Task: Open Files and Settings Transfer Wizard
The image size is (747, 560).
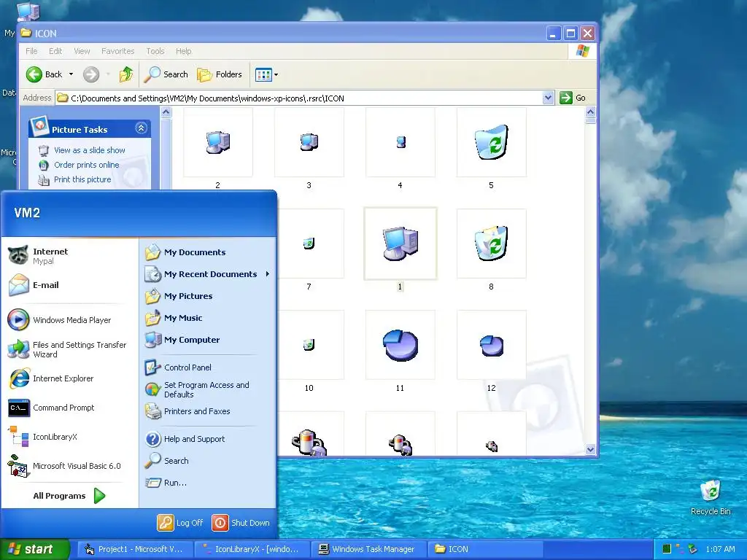Action: coord(69,349)
